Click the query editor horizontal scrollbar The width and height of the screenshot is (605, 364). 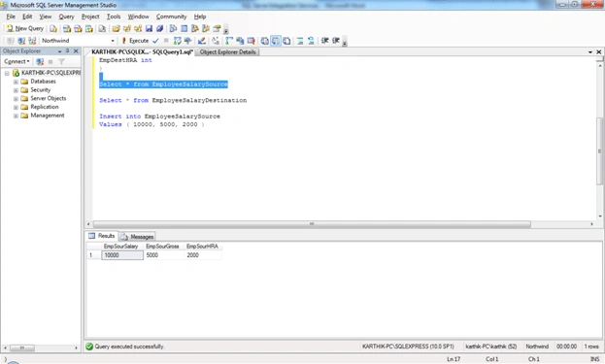click(312, 224)
